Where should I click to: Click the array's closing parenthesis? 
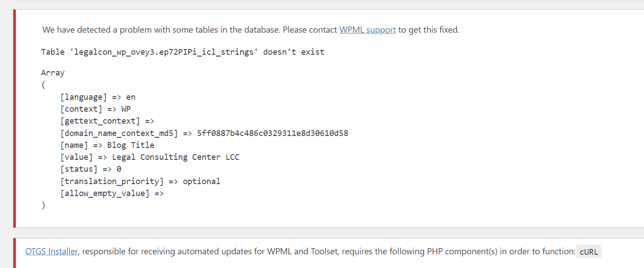click(x=43, y=205)
